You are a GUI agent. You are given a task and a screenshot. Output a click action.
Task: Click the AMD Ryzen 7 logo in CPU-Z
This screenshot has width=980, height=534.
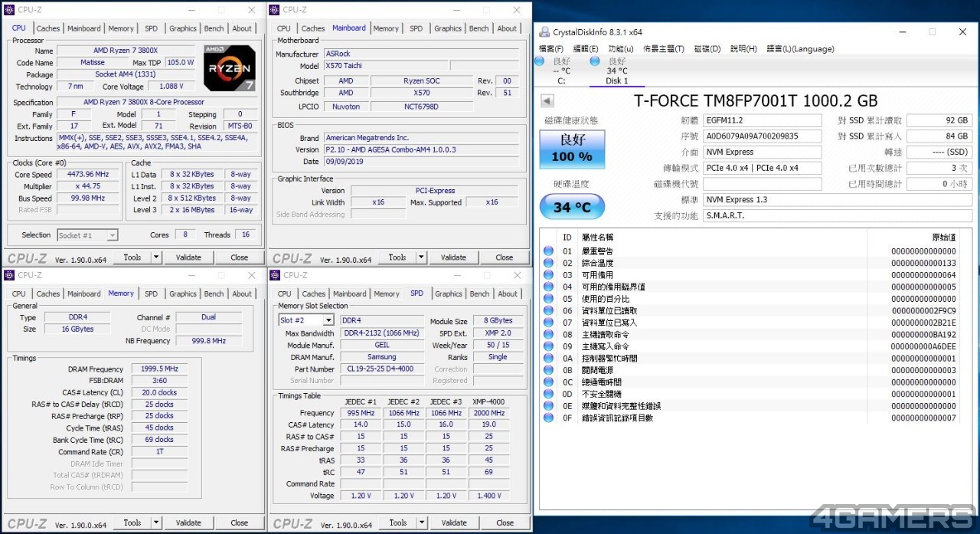point(230,68)
